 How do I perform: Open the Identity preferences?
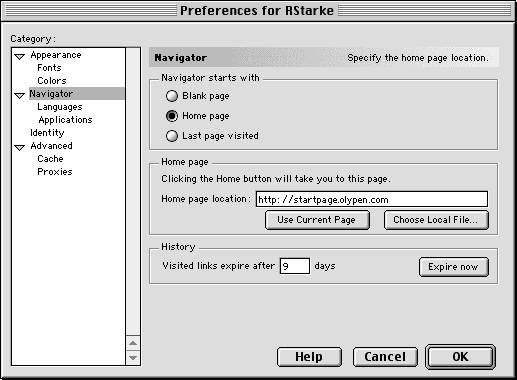click(47, 133)
